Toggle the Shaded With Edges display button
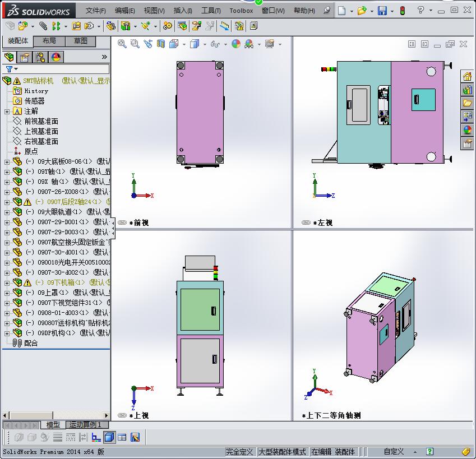The width and height of the screenshot is (476, 459). pyautogui.click(x=109, y=437)
